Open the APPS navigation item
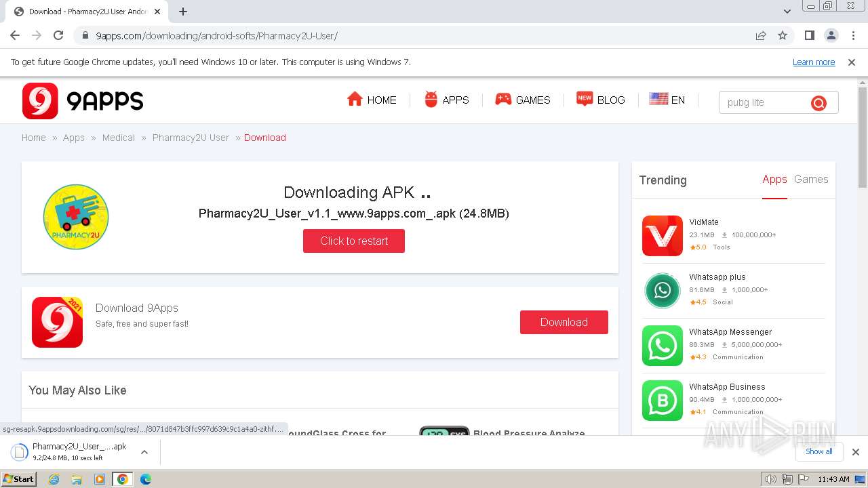Screen dimensions: 868x488 [446, 100]
